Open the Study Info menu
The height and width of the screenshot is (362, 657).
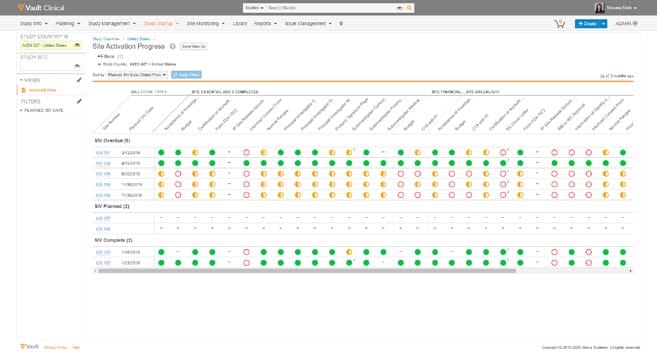pyautogui.click(x=34, y=23)
